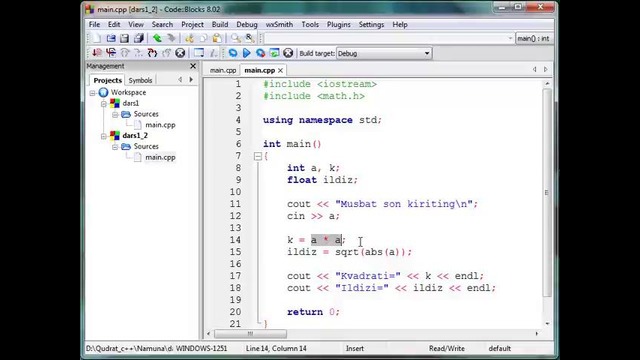Viewport: 640px width, 360px height.
Task: Click the editor vertical scrollbar thumb
Action: (x=547, y=193)
